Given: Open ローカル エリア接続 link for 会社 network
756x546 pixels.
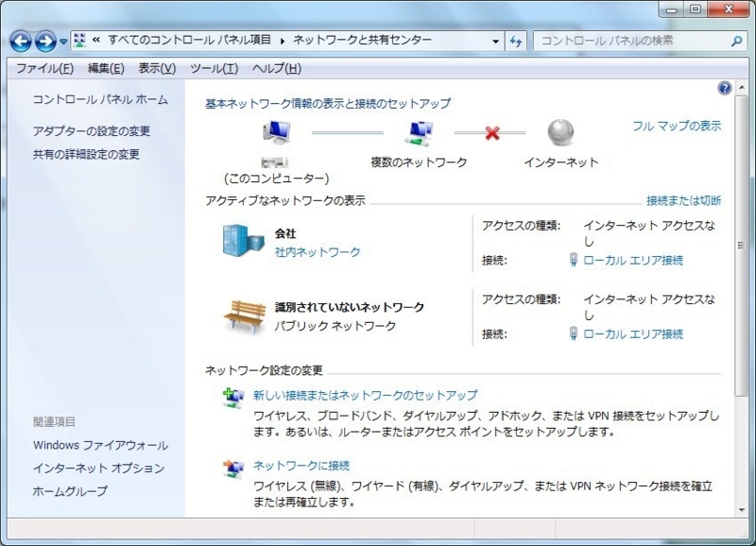Looking at the screenshot, I should click(633, 261).
